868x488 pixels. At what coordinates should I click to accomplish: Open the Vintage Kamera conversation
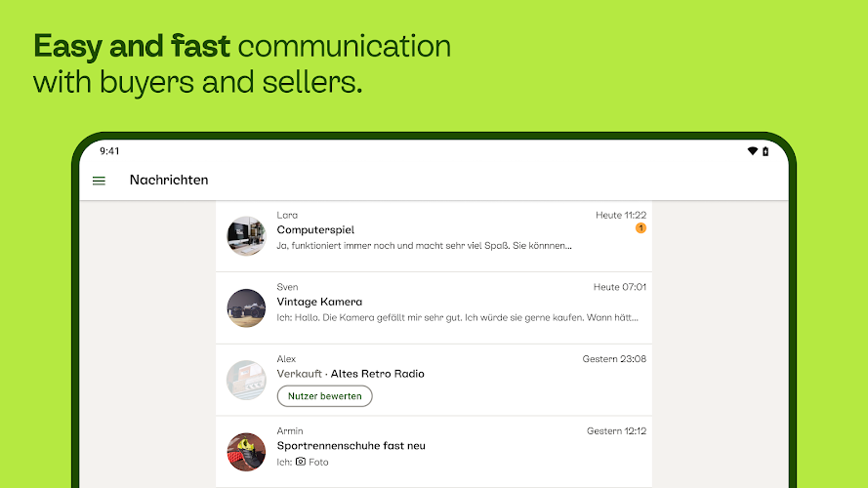[319, 302]
